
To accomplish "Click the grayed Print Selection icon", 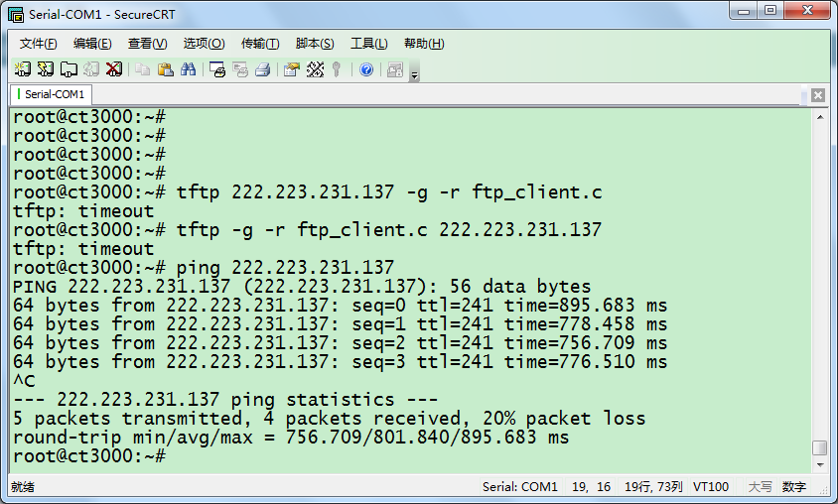I will 240,69.
